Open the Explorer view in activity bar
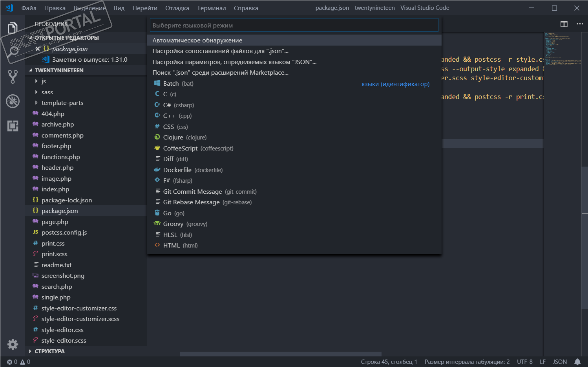This screenshot has width=588, height=367. [13, 28]
